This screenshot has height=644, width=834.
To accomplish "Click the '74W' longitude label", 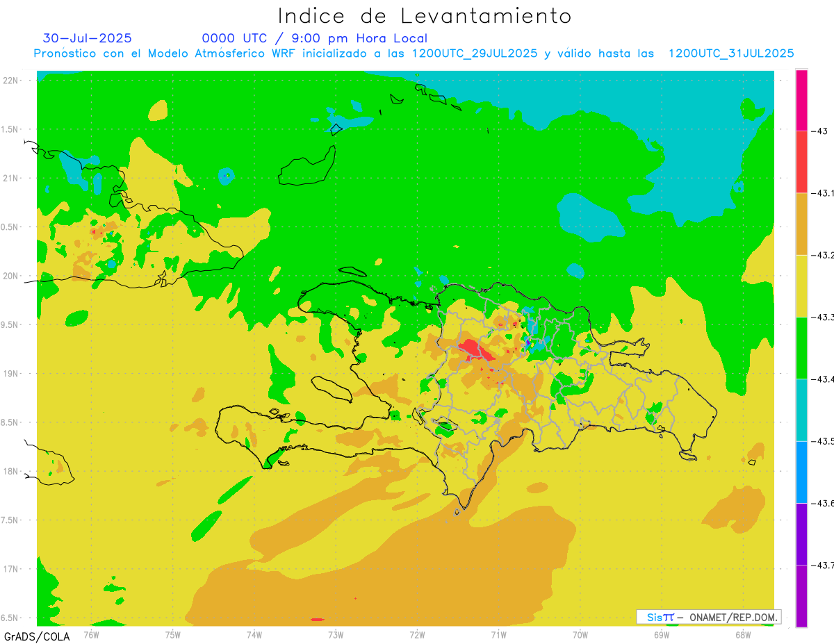I will click(254, 634).
